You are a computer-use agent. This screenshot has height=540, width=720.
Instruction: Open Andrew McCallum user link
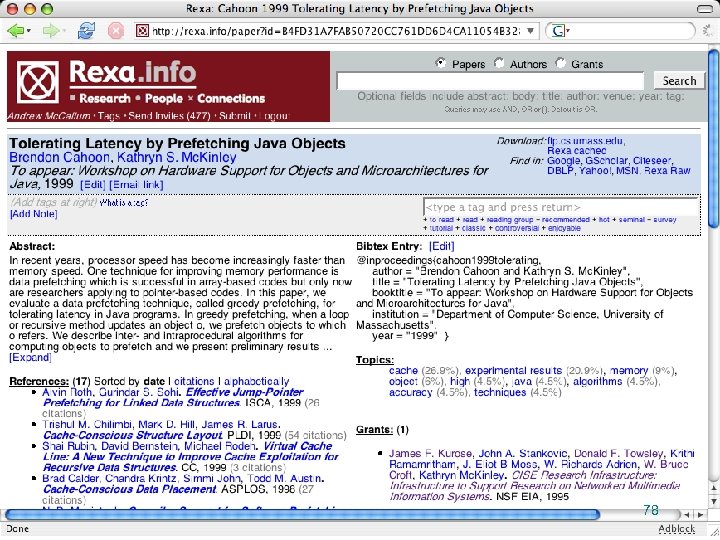pos(49,116)
